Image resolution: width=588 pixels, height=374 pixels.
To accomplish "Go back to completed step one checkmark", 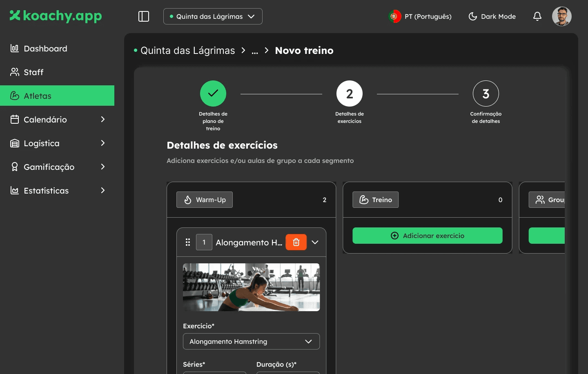I will click(x=213, y=93).
